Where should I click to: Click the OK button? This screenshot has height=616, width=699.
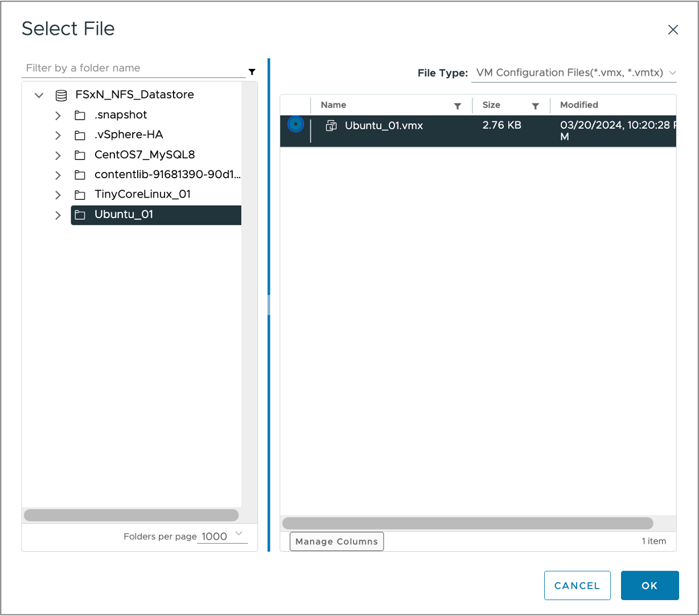click(x=649, y=585)
